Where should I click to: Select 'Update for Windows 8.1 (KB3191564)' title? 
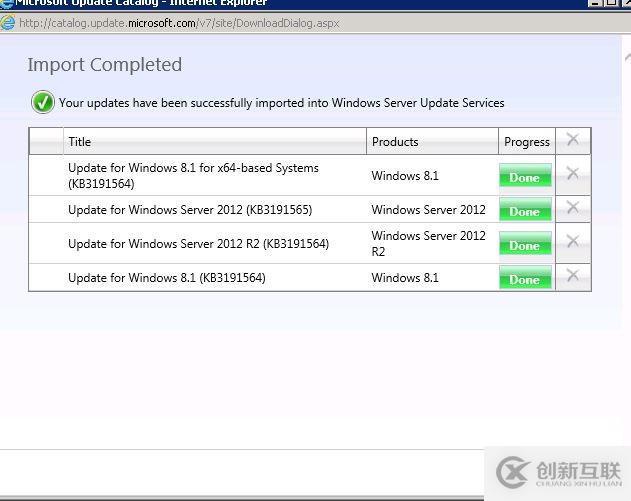[x=167, y=278]
